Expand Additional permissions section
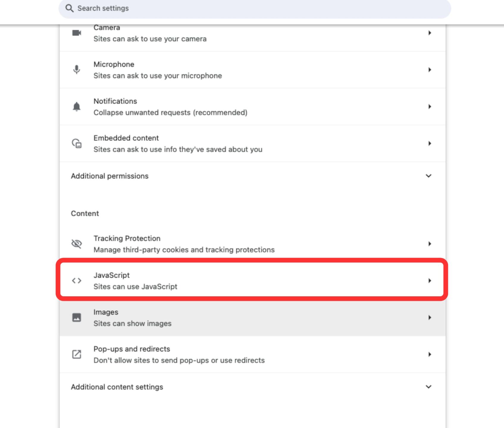 click(x=428, y=176)
